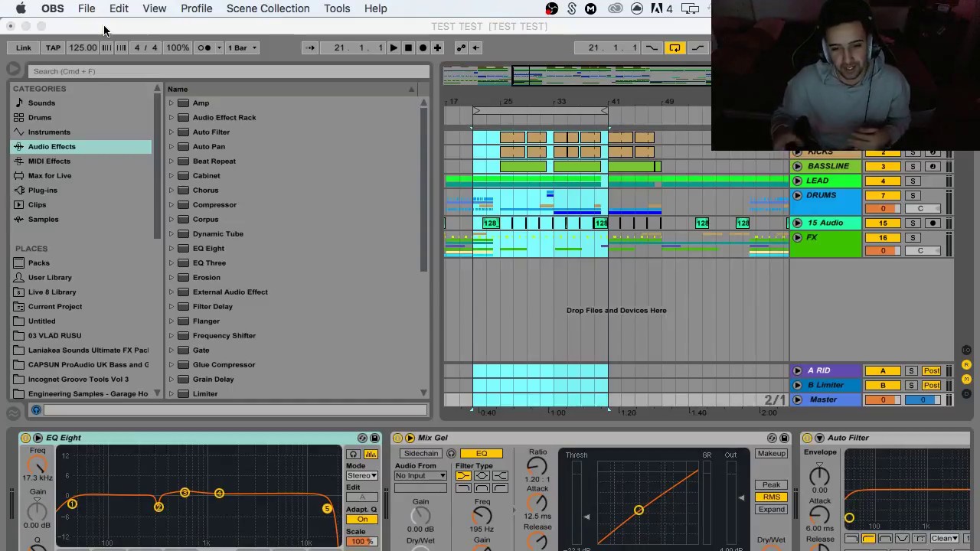Open the Scene Collection menu
The image size is (980, 551).
tap(268, 8)
